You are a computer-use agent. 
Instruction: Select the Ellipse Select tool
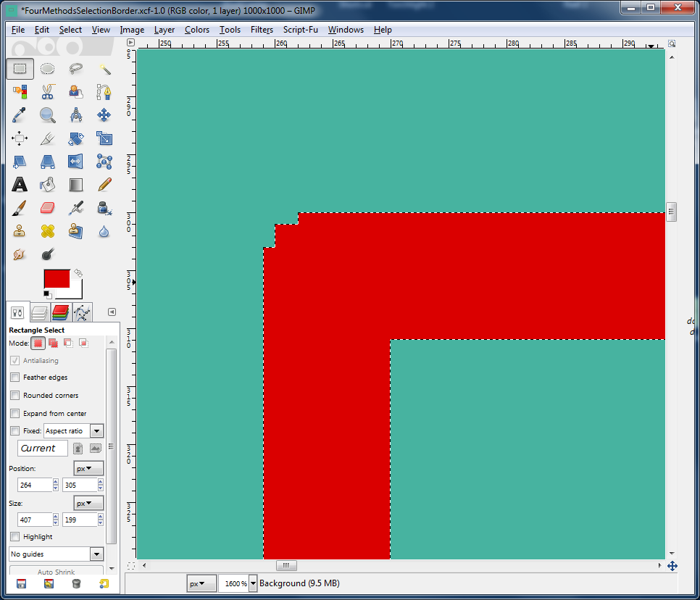[47, 69]
